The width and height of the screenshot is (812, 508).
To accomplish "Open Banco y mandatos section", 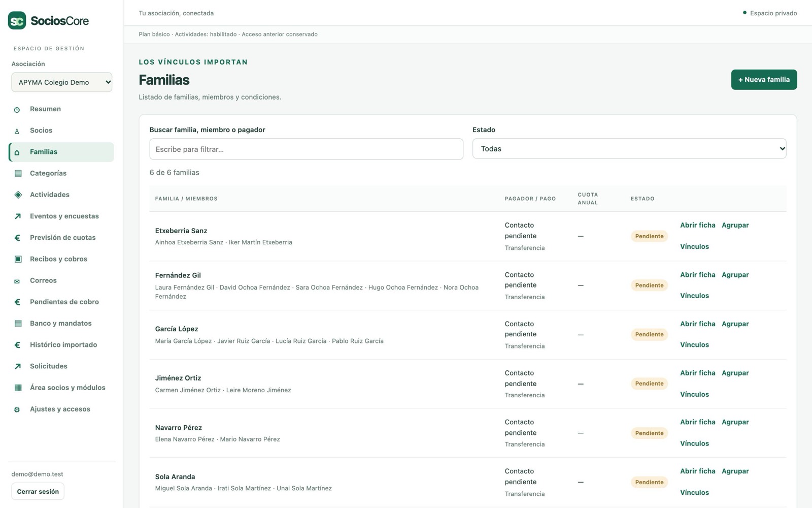I will (x=61, y=323).
